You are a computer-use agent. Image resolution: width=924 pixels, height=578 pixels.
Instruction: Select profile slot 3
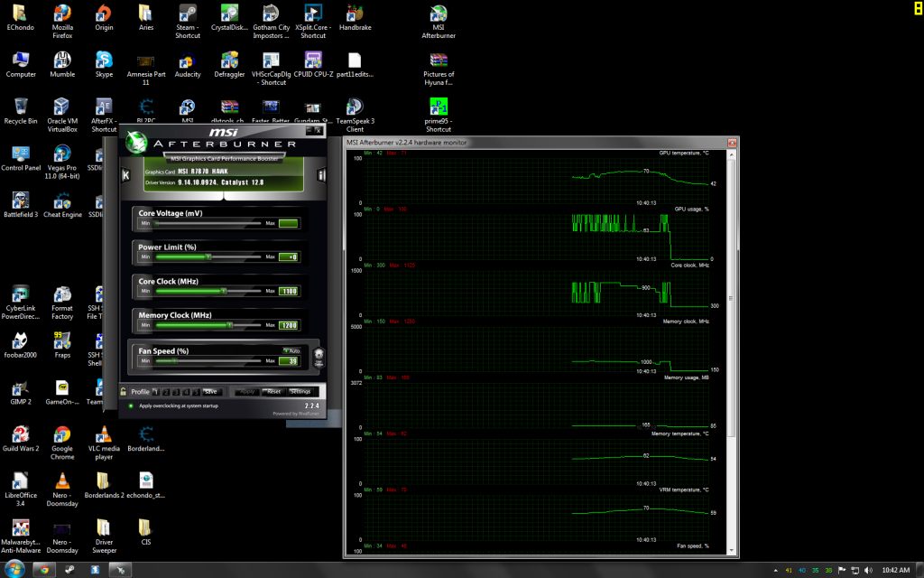[x=176, y=392]
